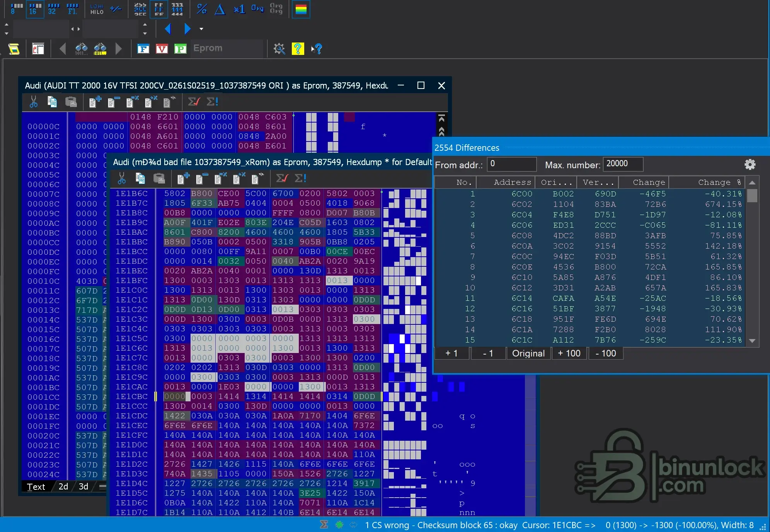Screen dimensions: 770x532
Task: Focus the From addr. input field
Action: click(x=512, y=164)
